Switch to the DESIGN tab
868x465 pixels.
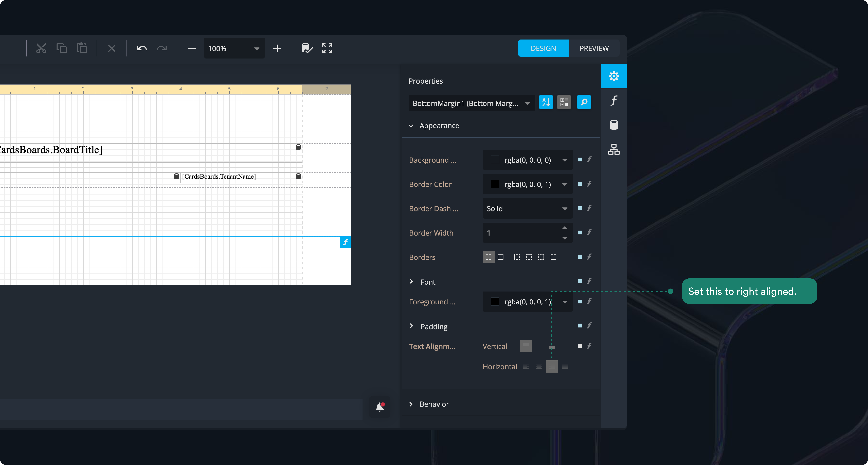click(543, 48)
